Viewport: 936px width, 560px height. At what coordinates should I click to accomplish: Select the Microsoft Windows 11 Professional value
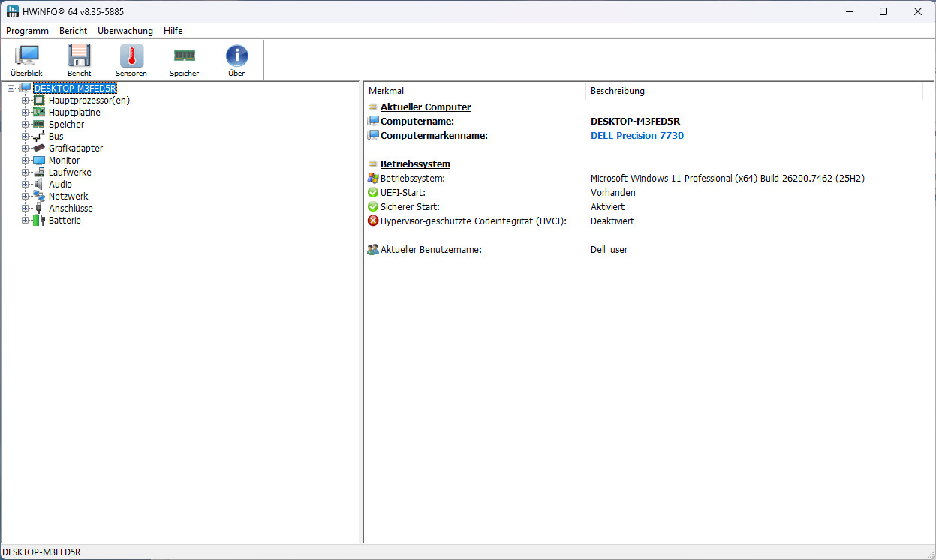(x=728, y=179)
